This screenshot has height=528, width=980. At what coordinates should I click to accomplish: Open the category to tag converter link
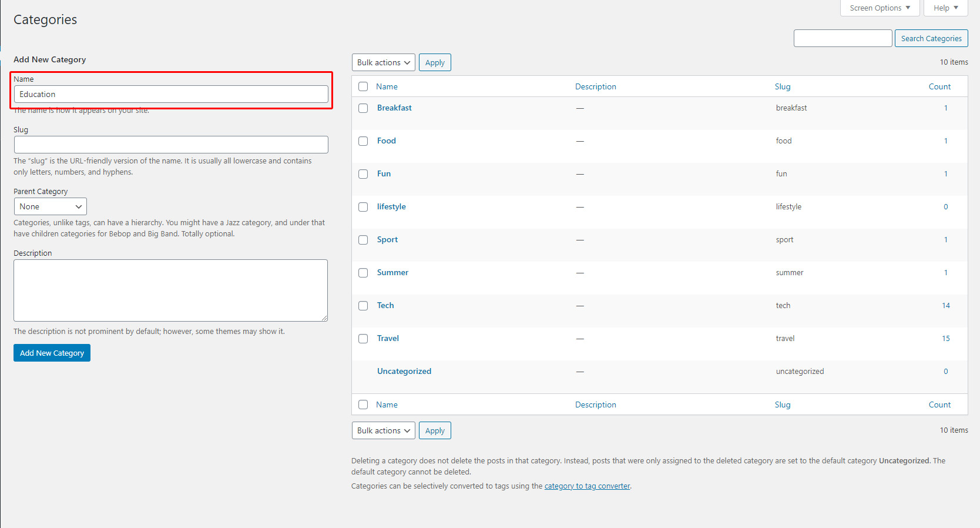(x=587, y=486)
